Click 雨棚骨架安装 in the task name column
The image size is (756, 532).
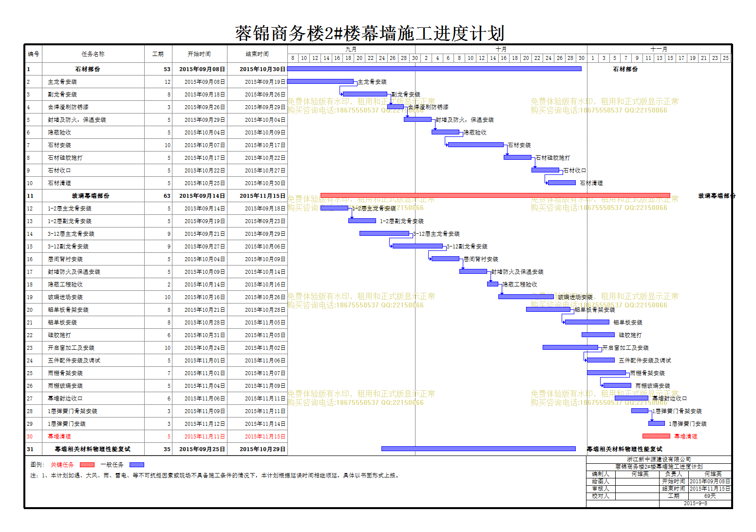pos(65,373)
